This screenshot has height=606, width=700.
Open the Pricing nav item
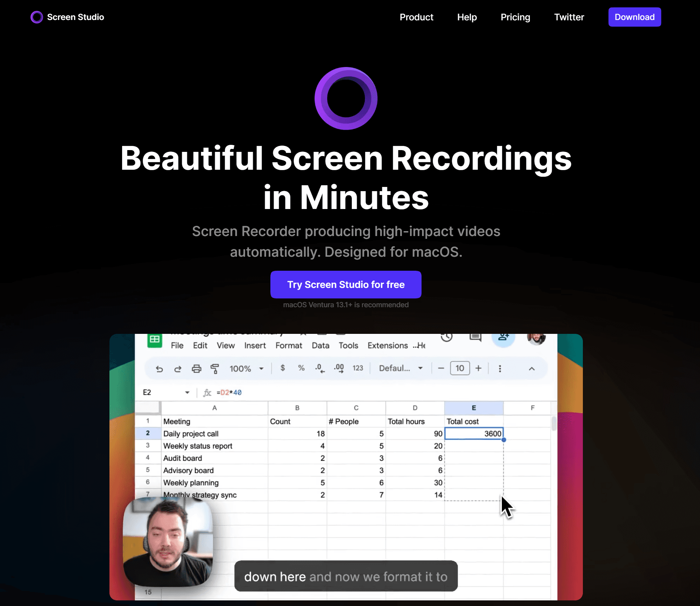(515, 17)
